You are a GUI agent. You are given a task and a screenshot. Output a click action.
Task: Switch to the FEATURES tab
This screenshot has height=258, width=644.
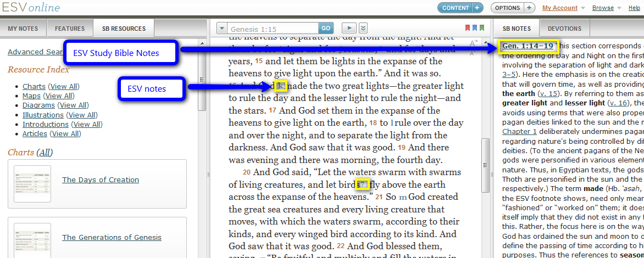(70, 29)
